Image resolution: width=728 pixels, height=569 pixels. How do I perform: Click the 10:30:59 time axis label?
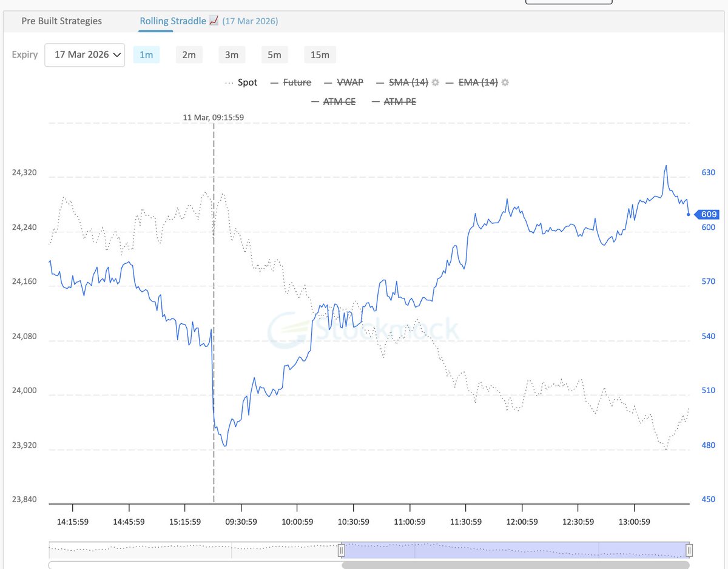354,522
